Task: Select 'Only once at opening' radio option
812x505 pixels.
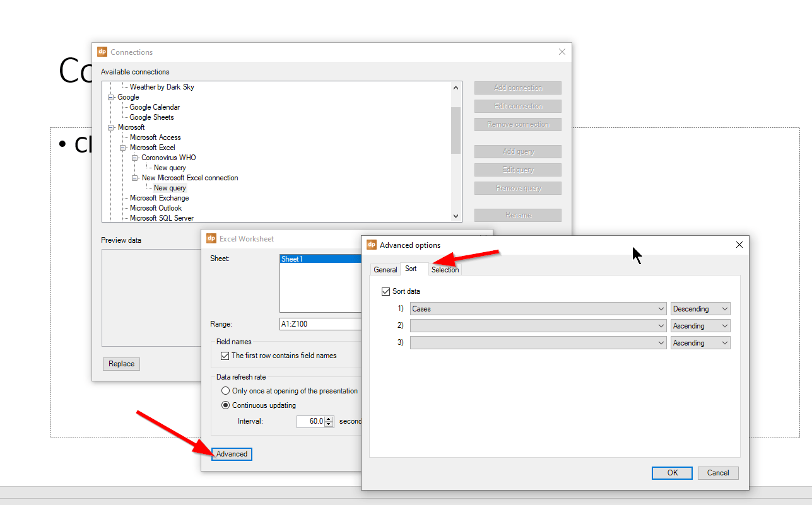Action: (x=225, y=391)
